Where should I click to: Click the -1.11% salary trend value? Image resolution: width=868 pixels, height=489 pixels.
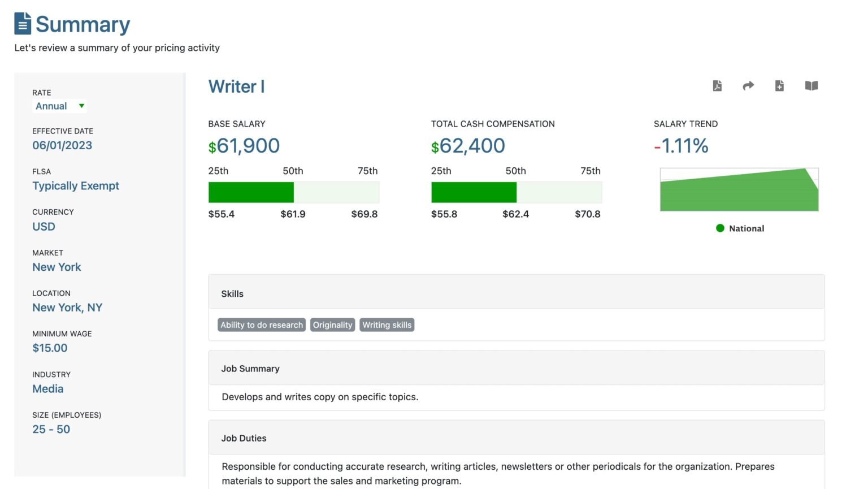coord(681,146)
